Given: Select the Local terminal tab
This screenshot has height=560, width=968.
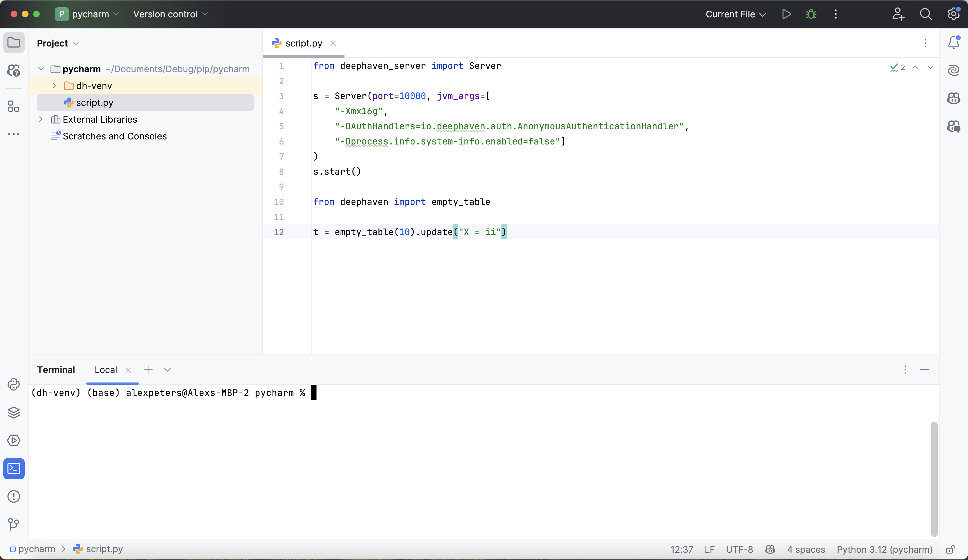Looking at the screenshot, I should (x=106, y=370).
